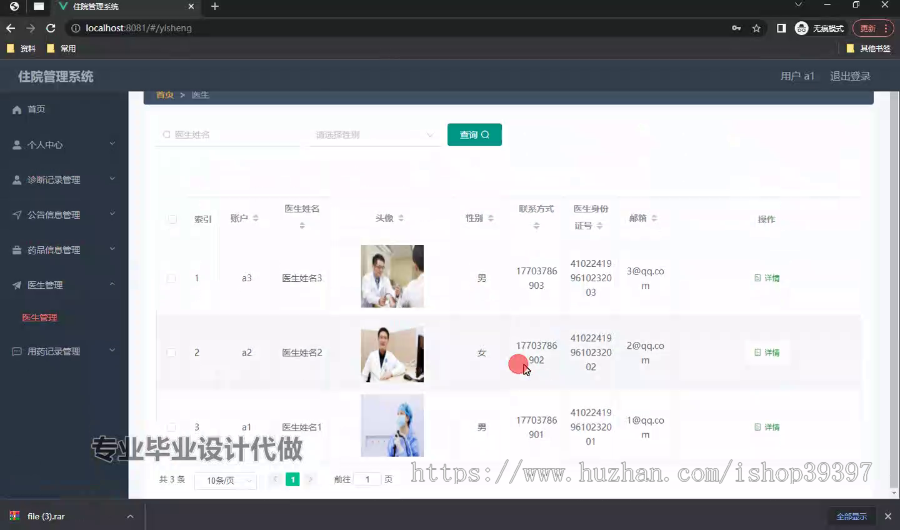The height and width of the screenshot is (530, 900).
Task: Click the next page arrow
Action: tap(311, 479)
